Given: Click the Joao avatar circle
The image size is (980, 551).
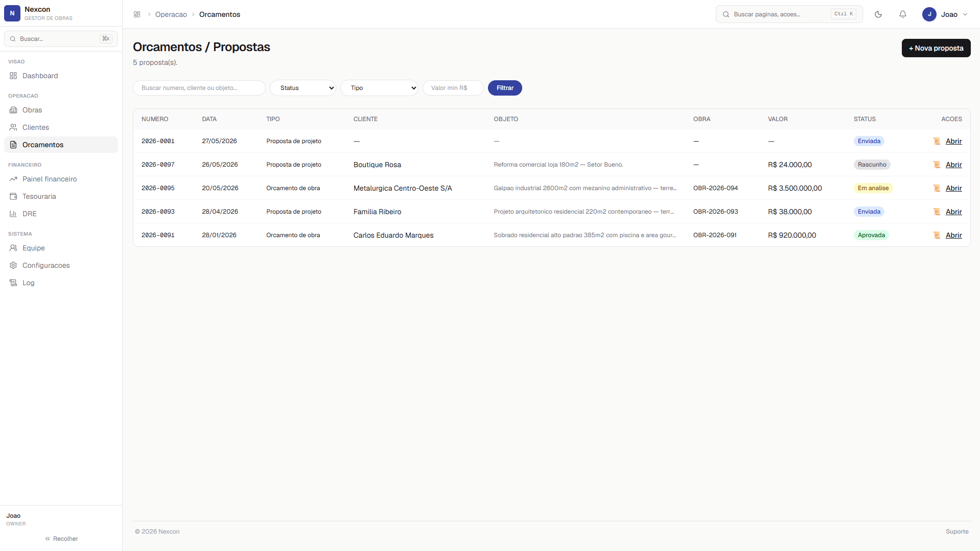Looking at the screenshot, I should click(929, 14).
